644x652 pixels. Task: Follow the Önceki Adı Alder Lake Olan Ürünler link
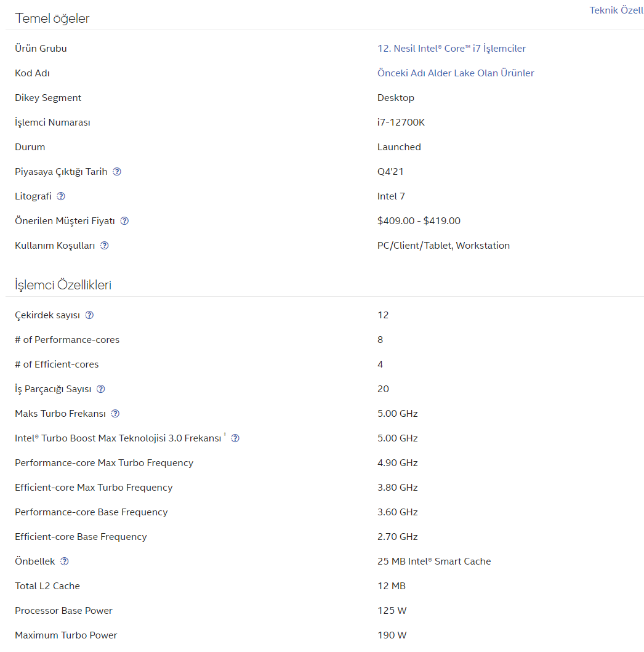click(x=456, y=73)
